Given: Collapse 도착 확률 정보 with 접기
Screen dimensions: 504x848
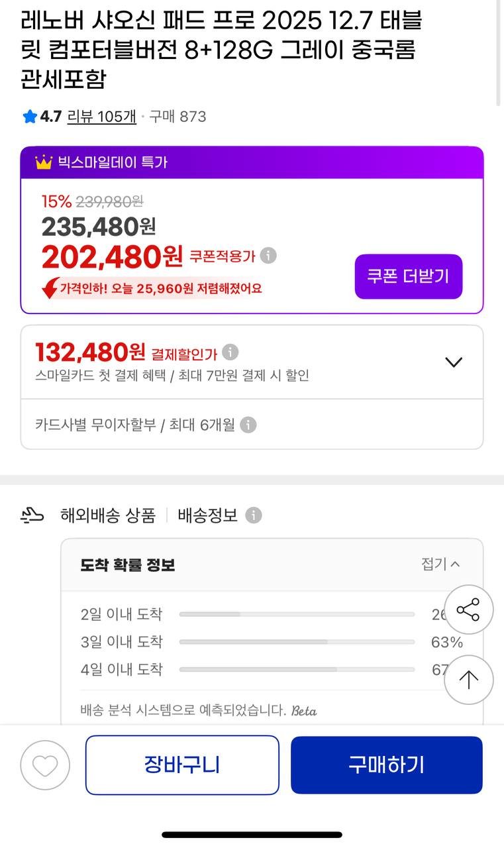Looking at the screenshot, I should click(440, 564).
